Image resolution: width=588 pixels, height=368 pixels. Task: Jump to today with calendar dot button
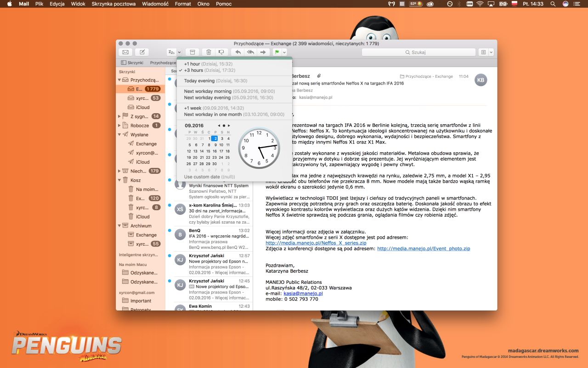224,126
